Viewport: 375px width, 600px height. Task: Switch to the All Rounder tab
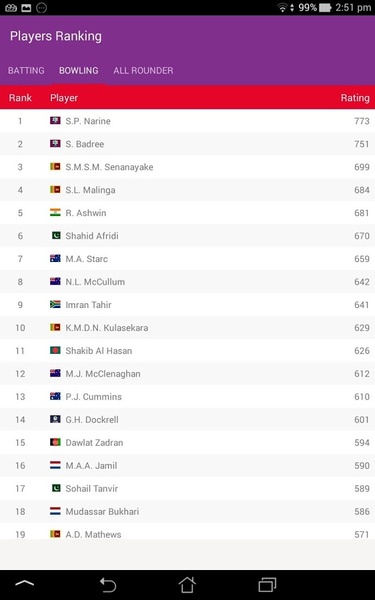pos(143,70)
